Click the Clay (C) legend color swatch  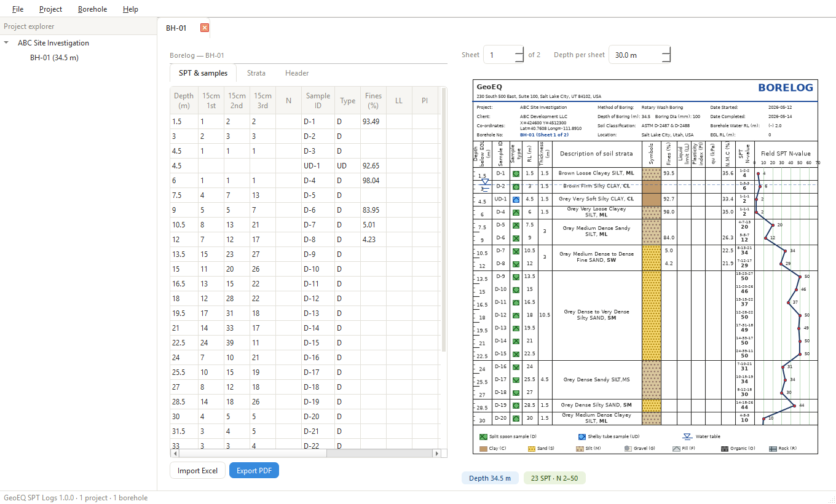tap(483, 449)
